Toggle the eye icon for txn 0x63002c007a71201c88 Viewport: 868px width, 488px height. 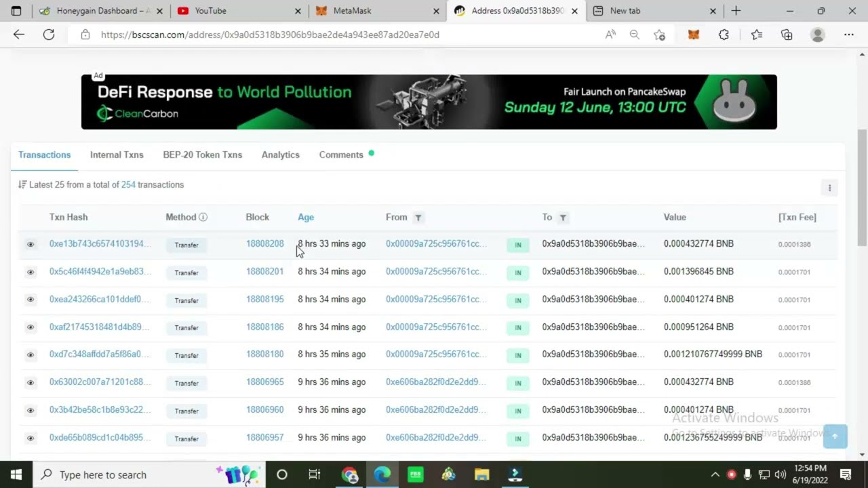coord(31,382)
